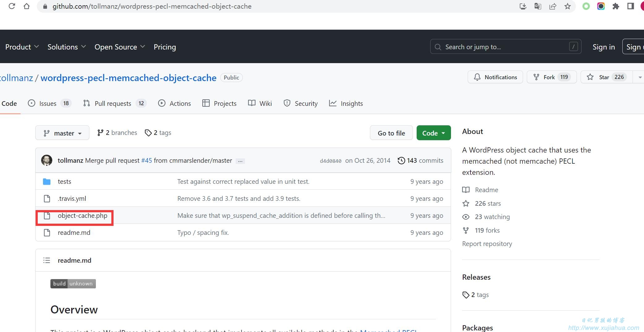Open the Pricing page
The width and height of the screenshot is (644, 332).
coord(165,47)
